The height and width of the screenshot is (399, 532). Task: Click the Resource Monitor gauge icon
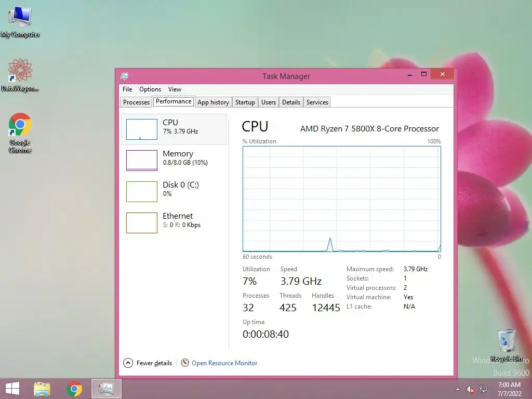point(185,363)
